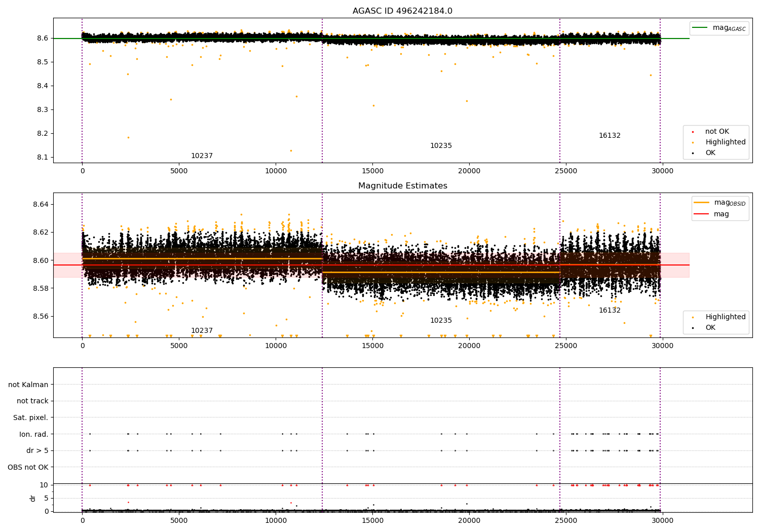This screenshot has height=532, width=760.
Task: Click the "Magnitude Estimates" plot title
Action: [402, 186]
